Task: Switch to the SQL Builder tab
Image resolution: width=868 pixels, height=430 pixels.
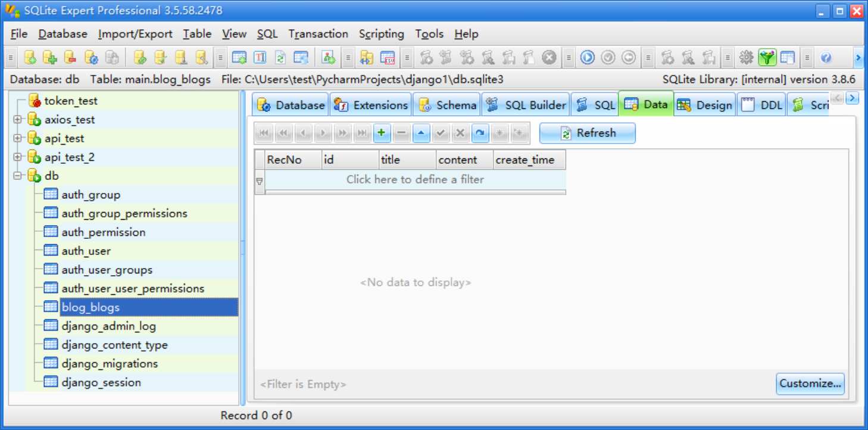Action: (526, 105)
